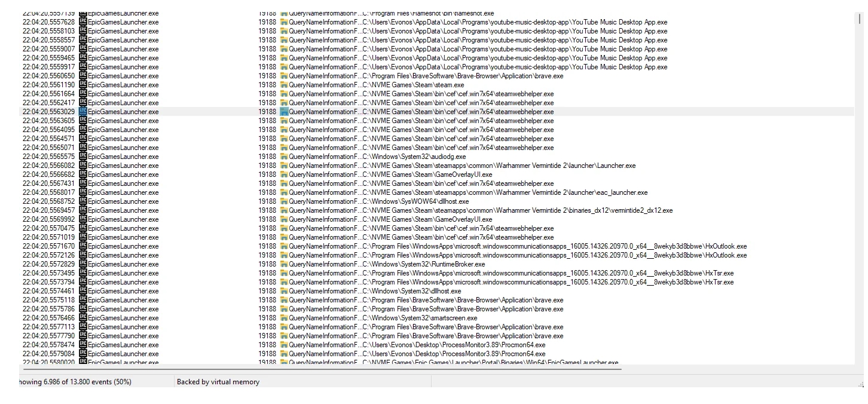Screen dimensions: 868x404
Task: Click the C:\Windows\System32\audiodg.exe path
Action: click(414, 157)
